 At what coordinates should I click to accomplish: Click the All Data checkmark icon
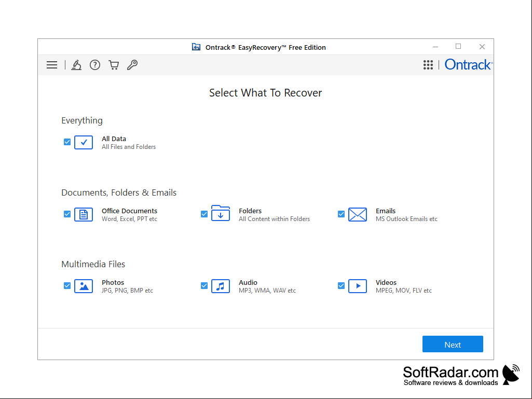pos(84,143)
